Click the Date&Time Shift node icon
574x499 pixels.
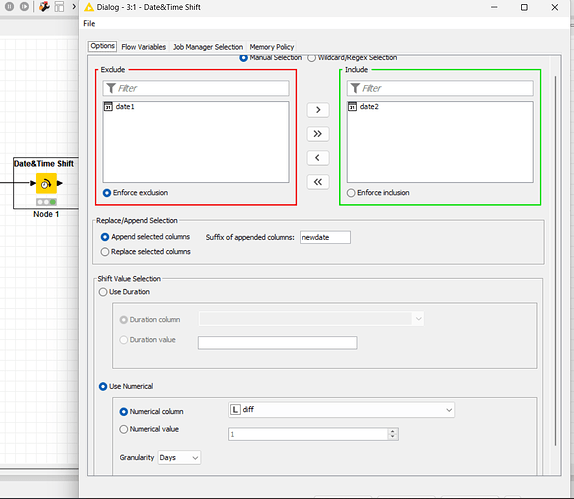coord(46,183)
